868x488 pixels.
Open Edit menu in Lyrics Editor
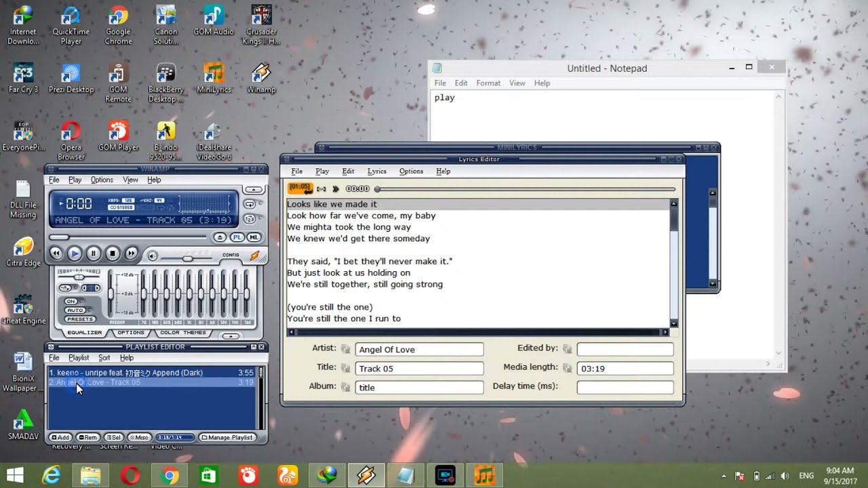pos(348,171)
